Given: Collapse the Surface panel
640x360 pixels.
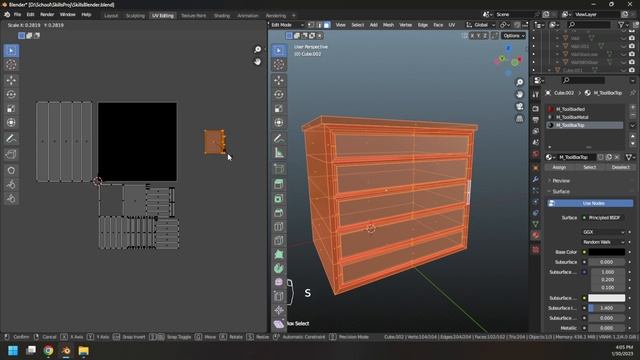Looking at the screenshot, I should point(561,191).
